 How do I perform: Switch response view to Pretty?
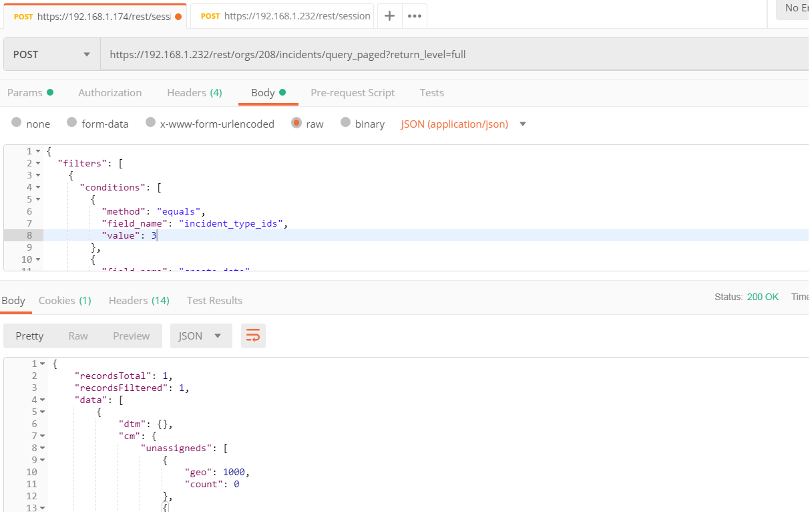point(29,336)
